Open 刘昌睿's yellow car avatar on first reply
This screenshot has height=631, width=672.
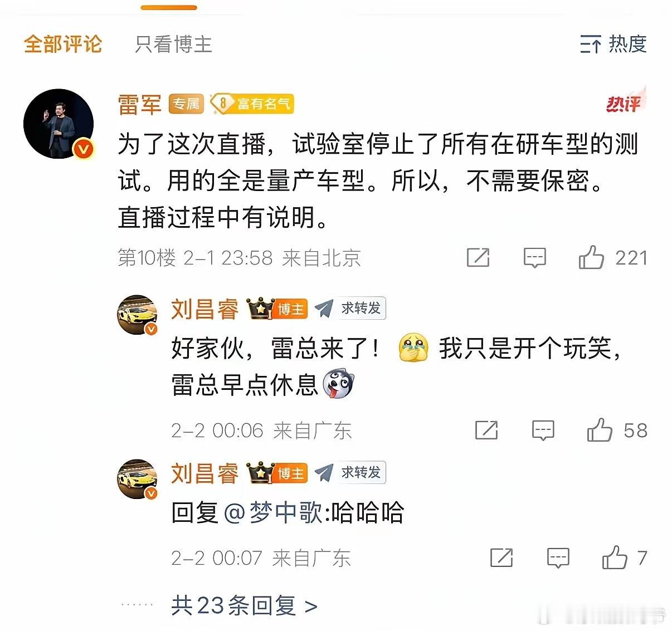tap(137, 315)
